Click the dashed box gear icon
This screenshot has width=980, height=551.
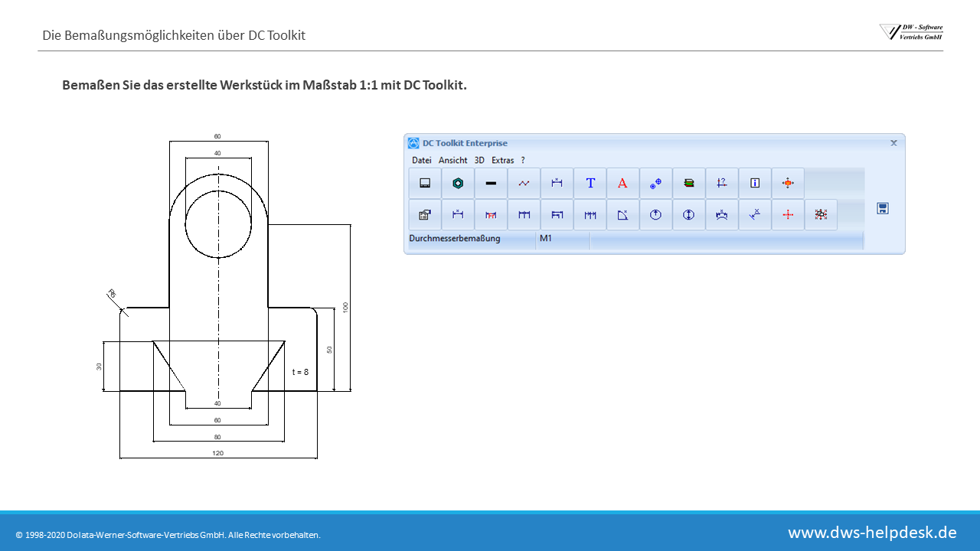coord(821,215)
